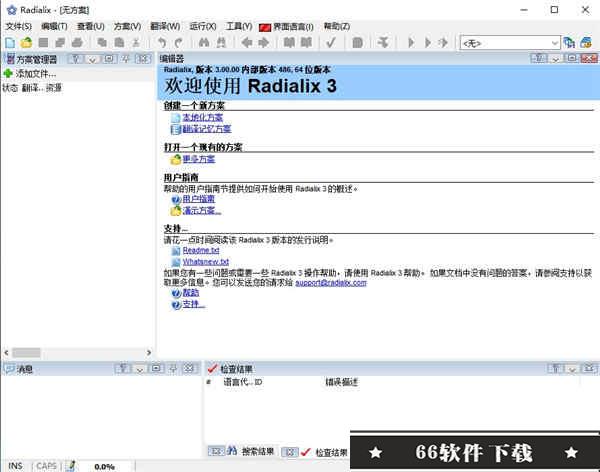
Task: Click the scrollbar right arrow in Project Manager
Action: [x=149, y=352]
